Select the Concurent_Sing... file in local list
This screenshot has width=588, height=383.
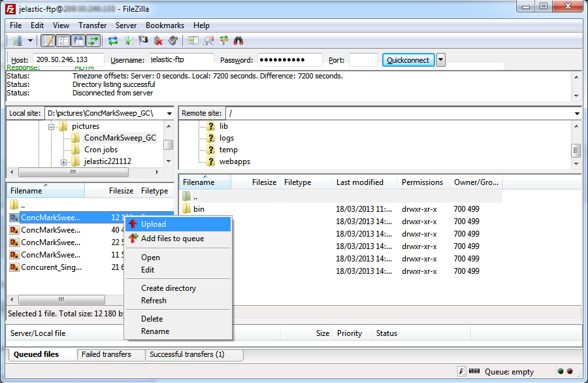point(52,267)
